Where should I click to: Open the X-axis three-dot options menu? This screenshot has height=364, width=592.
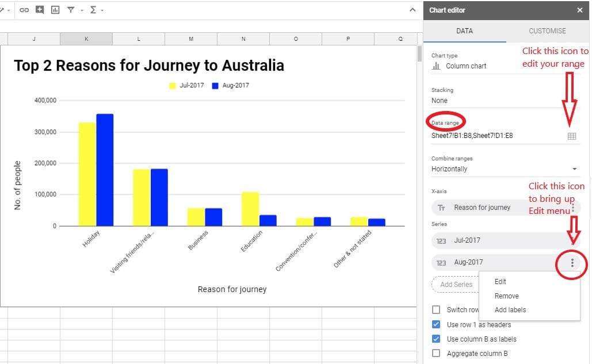[573, 208]
